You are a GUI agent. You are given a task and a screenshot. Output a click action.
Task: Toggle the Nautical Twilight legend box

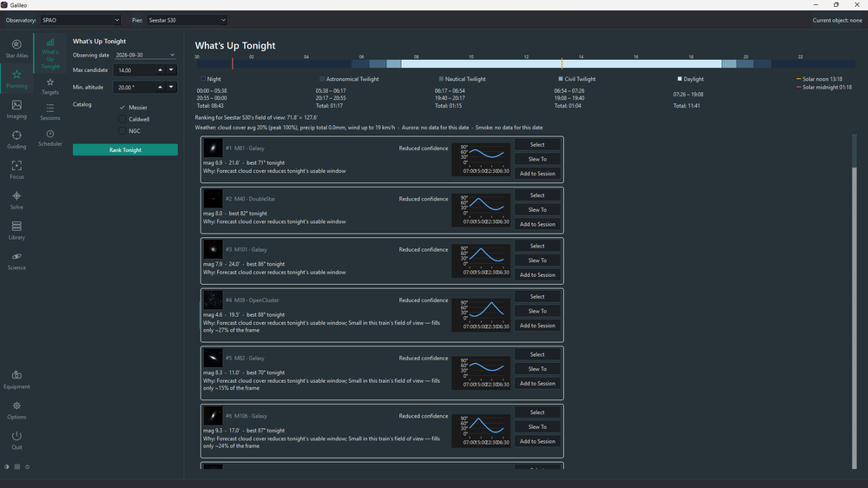(441, 79)
